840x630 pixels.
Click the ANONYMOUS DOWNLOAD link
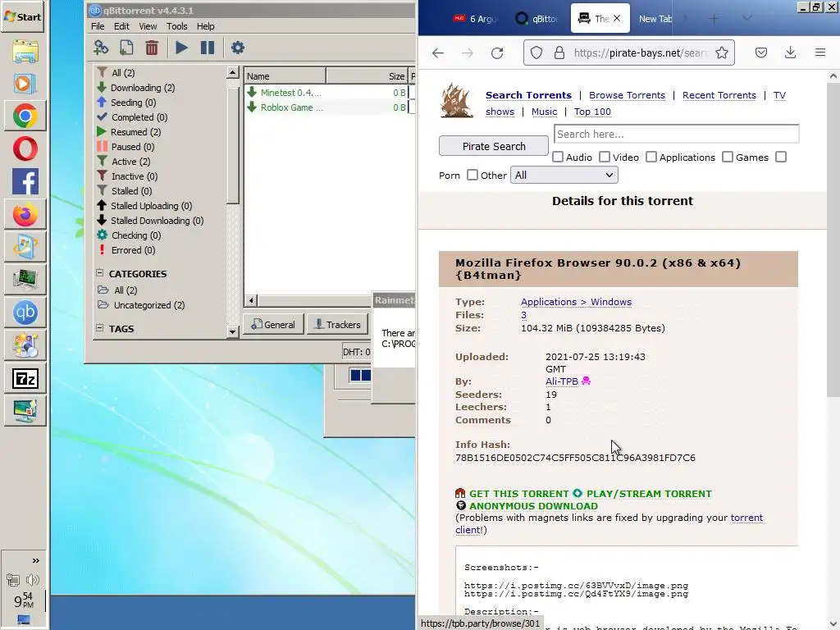pos(533,505)
